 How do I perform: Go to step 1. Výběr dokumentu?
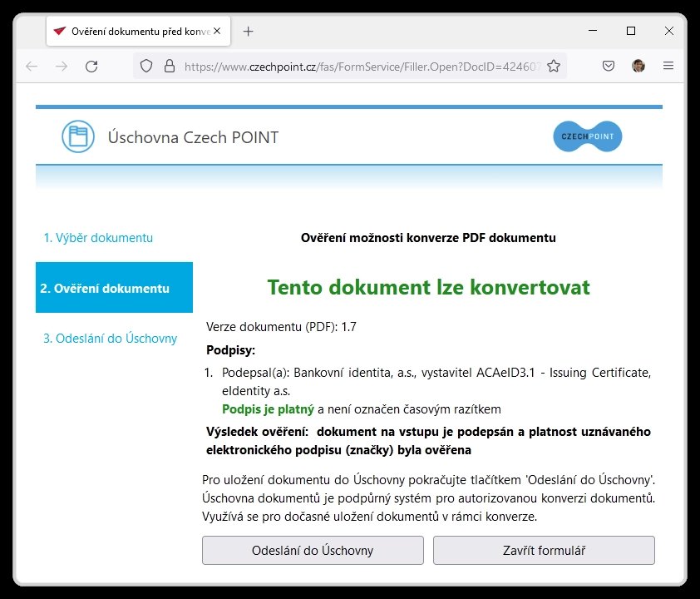pyautogui.click(x=98, y=238)
